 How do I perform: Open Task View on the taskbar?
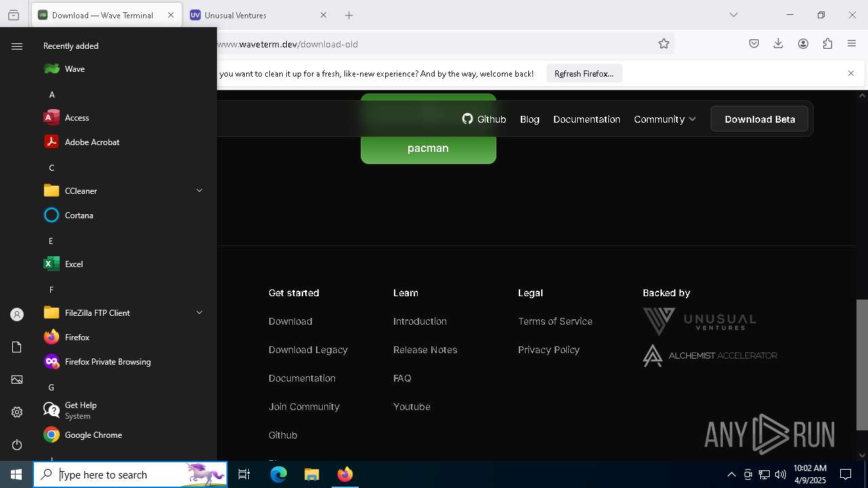pos(244,474)
